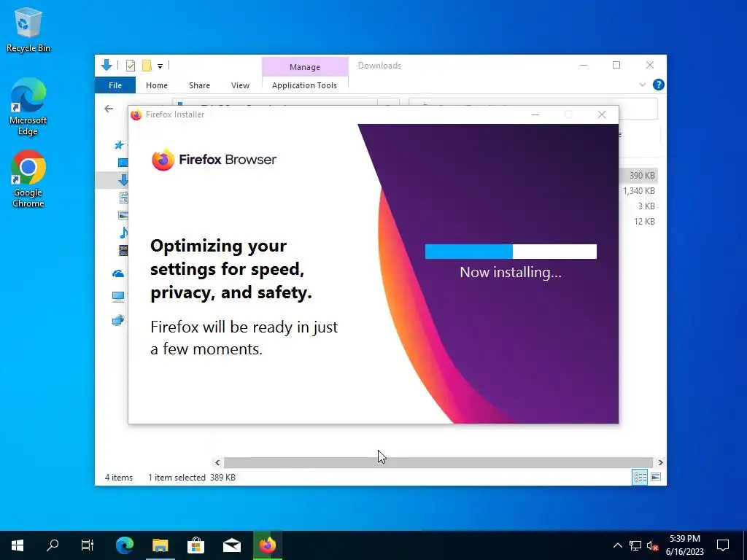
Task: Click the horizontal scrollbar in Explorer
Action: [x=438, y=462]
